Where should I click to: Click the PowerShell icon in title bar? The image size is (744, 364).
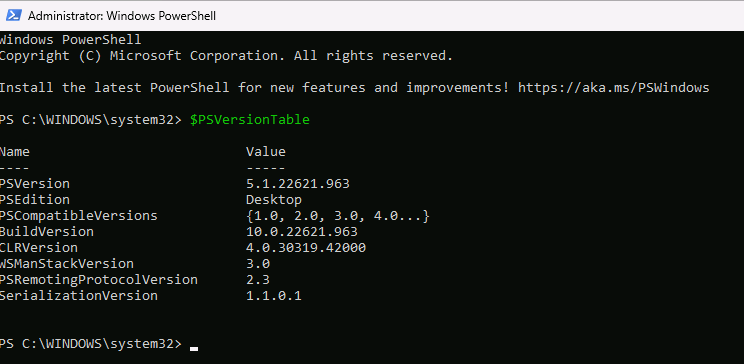13,16
